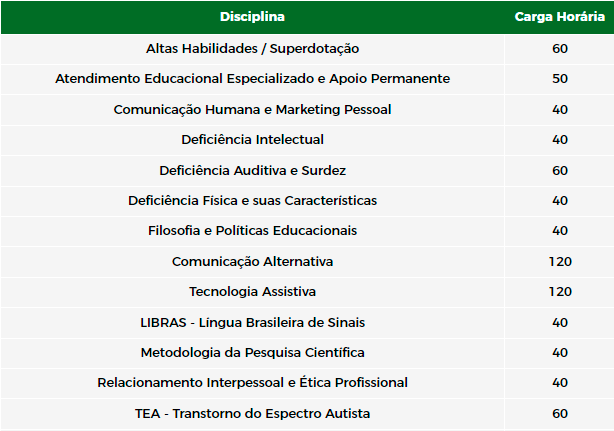Click Metodologia da Pesquisa Científica
The height and width of the screenshot is (431, 614).
coord(253,353)
